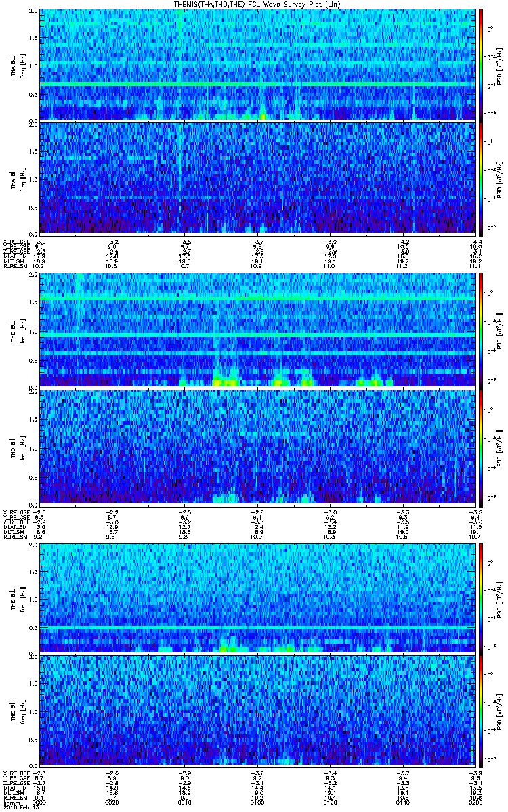The height and width of the screenshot is (812, 508).
Task: Click the 2.0 frequency tick of THA B⊥ panel
Action: click(33, 12)
